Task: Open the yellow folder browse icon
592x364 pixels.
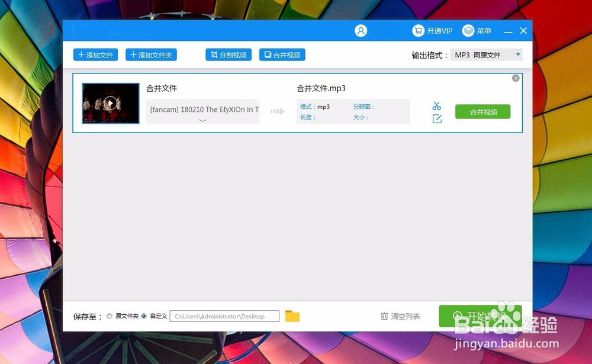Action: click(291, 317)
